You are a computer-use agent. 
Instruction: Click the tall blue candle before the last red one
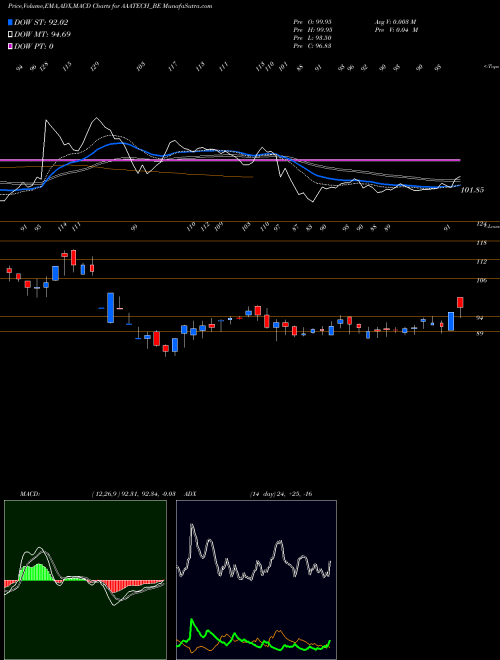tap(451, 322)
